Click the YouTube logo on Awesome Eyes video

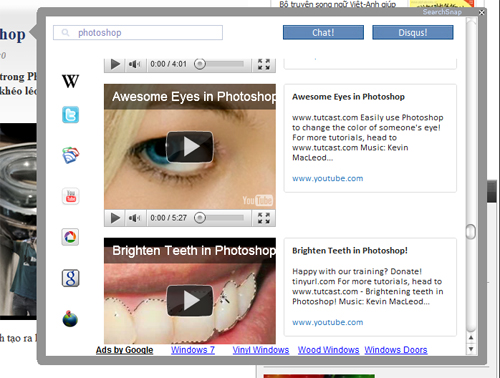[257, 200]
